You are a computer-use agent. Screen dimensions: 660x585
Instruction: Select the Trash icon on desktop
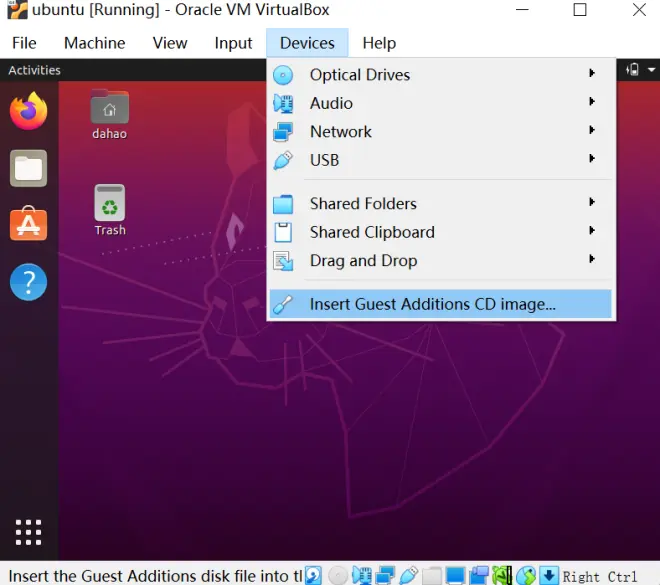coord(110,210)
